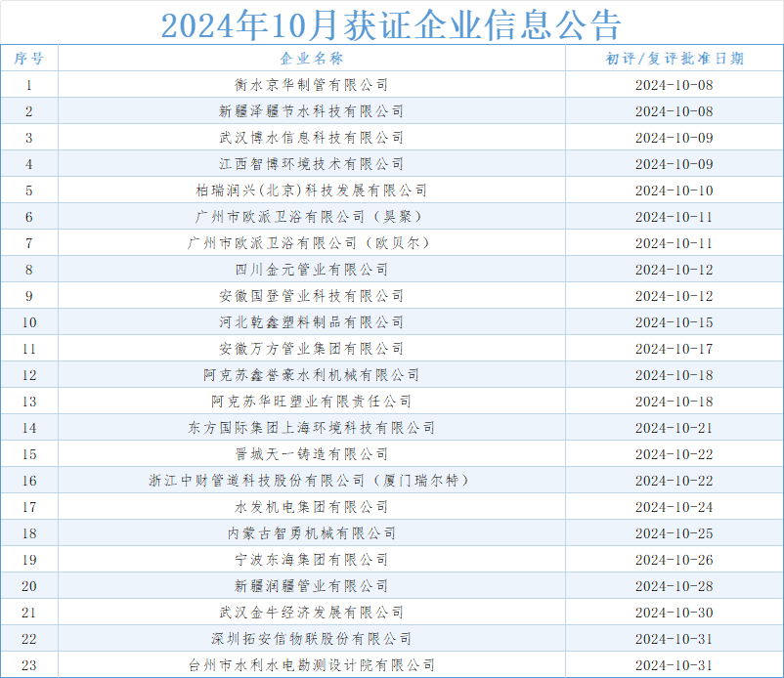Click the approval date 2024-10-17
This screenshot has width=784, height=678.
(x=675, y=349)
